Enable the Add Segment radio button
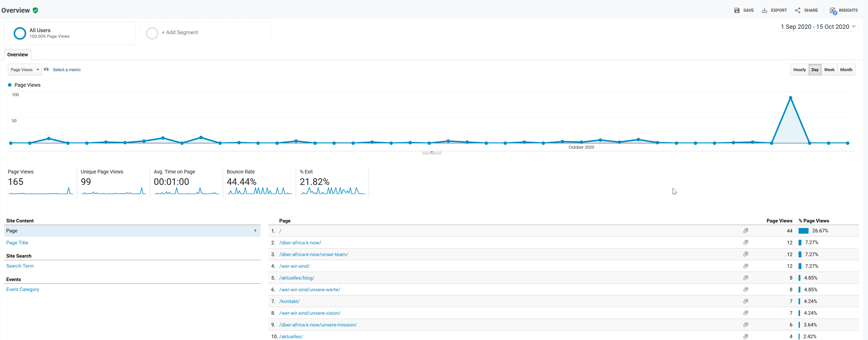Image resolution: width=868 pixels, height=340 pixels. point(152,33)
